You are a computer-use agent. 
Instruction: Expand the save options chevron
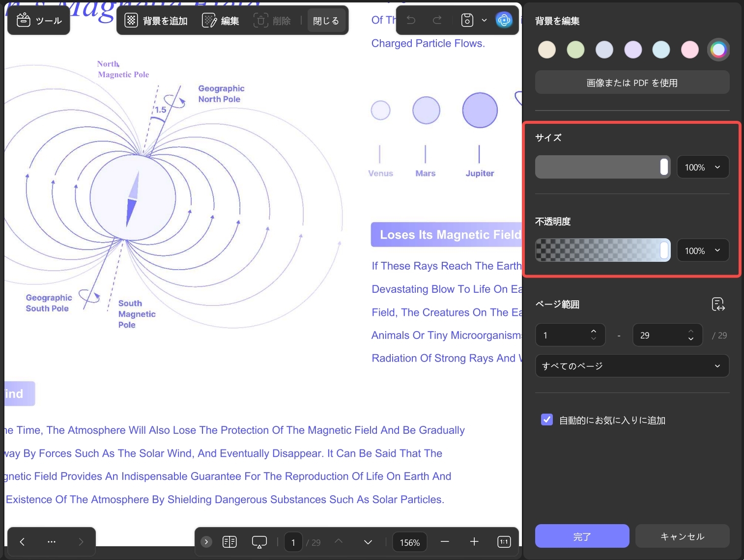tap(484, 20)
